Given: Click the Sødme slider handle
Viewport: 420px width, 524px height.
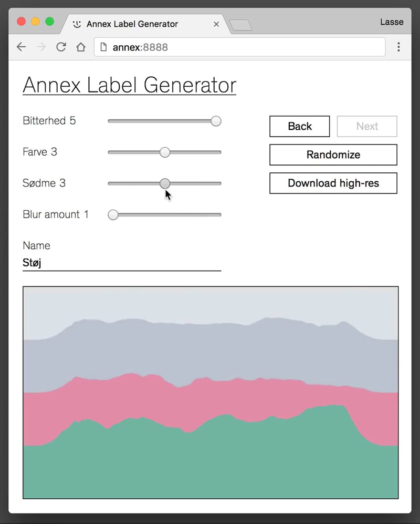Looking at the screenshot, I should (165, 183).
